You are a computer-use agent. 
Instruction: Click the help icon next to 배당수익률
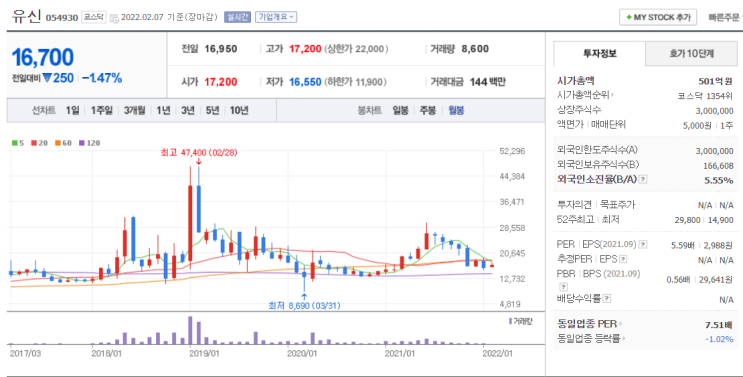[x=607, y=299]
